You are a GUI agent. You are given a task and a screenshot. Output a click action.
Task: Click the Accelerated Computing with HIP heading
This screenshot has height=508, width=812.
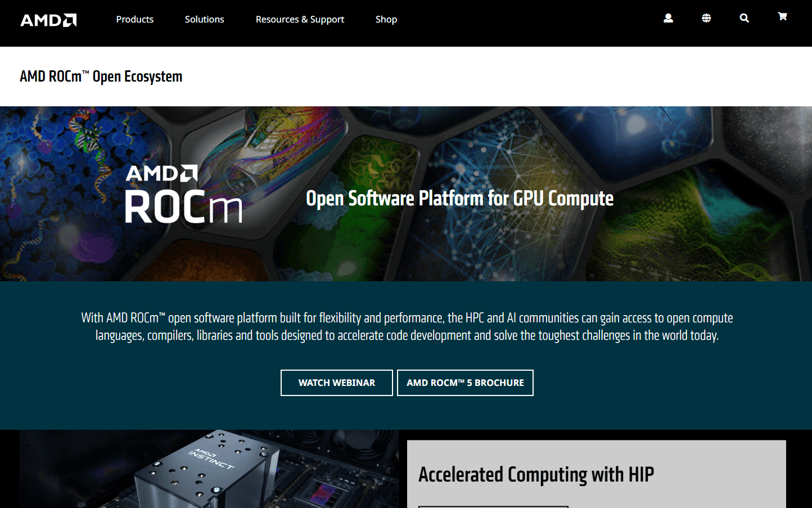point(536,474)
